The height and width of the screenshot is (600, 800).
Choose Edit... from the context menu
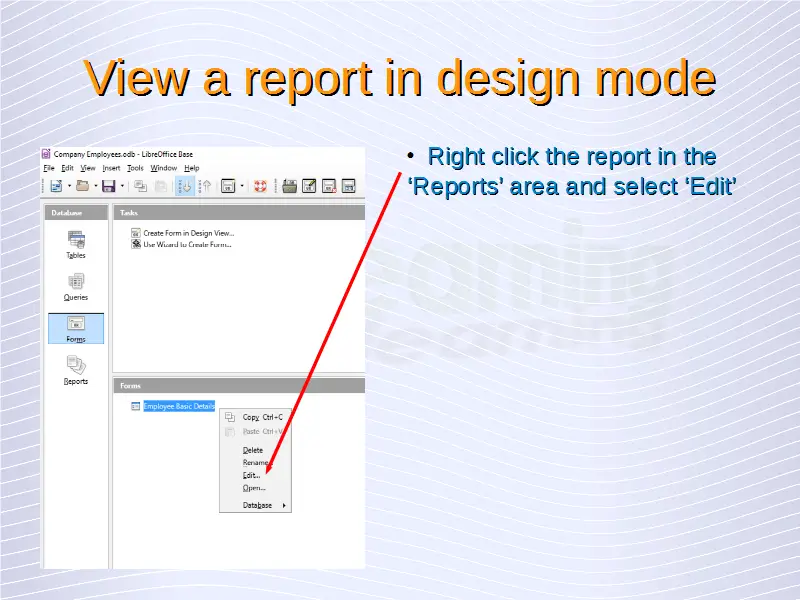(252, 475)
